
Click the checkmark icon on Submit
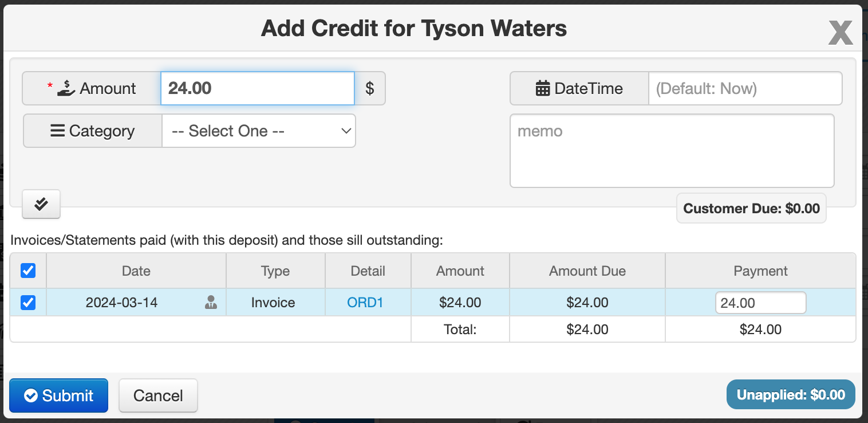point(31,395)
